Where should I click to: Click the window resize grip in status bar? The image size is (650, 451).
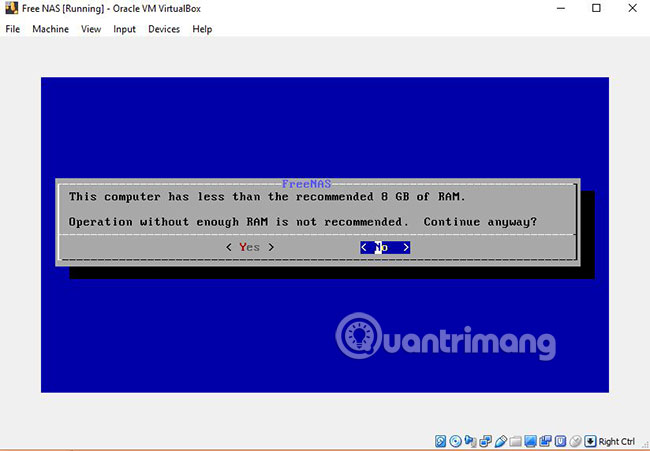click(x=645, y=445)
